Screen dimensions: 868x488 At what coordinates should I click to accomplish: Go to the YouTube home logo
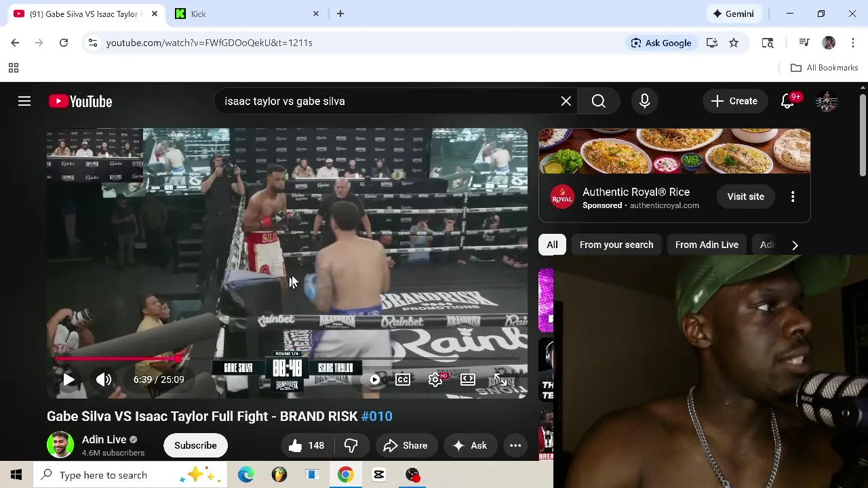tap(80, 101)
